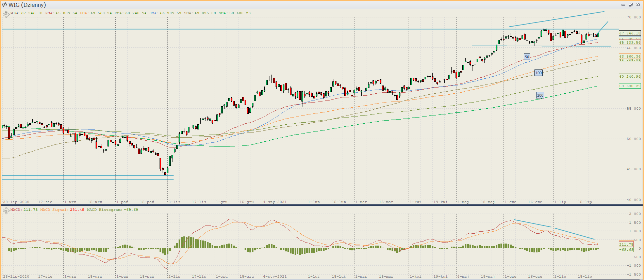Viewport: 644px width, 280px height.
Task: Click the MACD Histogram -69.69 legend entry
Action: click(113, 210)
